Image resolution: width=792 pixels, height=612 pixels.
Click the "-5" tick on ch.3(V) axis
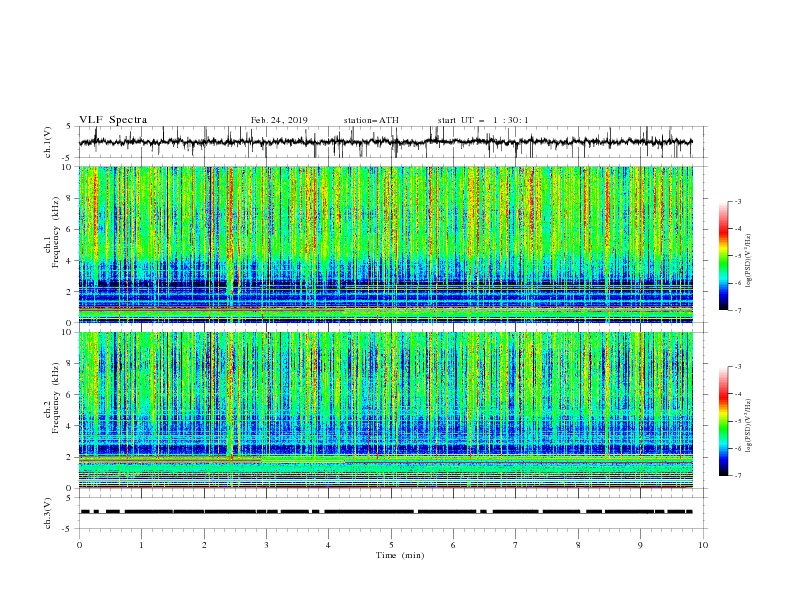pos(68,529)
